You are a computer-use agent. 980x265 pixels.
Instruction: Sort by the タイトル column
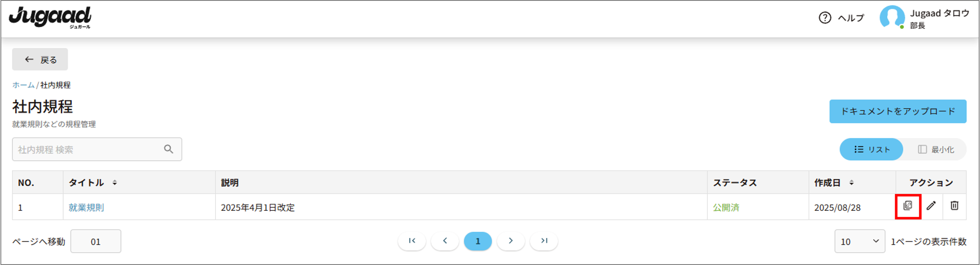tap(115, 183)
